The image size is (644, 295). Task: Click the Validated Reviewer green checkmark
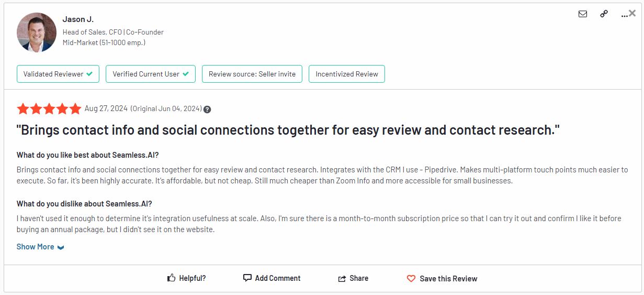tap(89, 74)
